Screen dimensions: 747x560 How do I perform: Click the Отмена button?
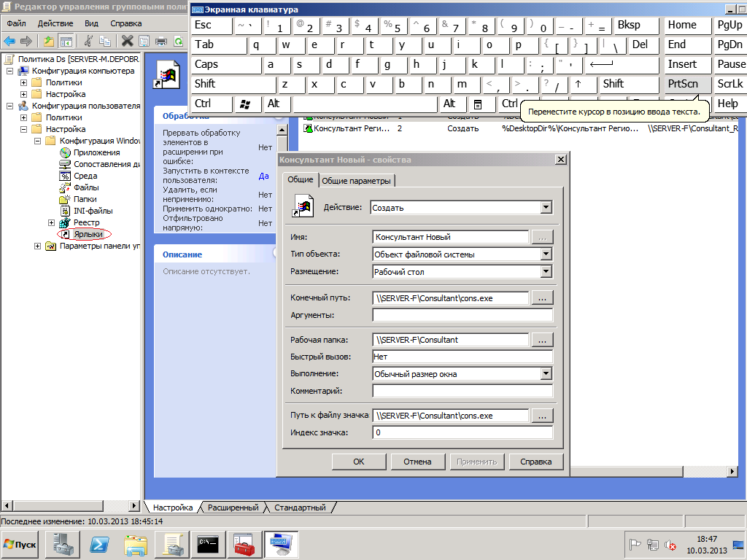click(x=417, y=462)
